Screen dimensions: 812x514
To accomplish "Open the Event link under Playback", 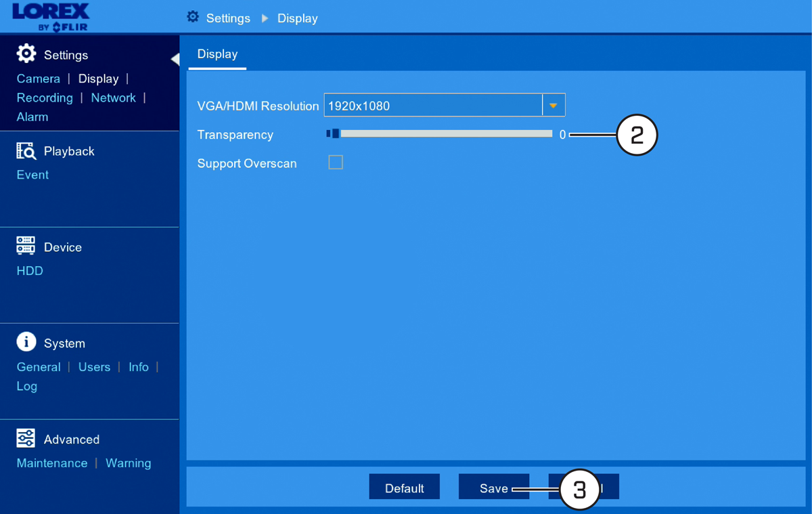I will coord(32,175).
